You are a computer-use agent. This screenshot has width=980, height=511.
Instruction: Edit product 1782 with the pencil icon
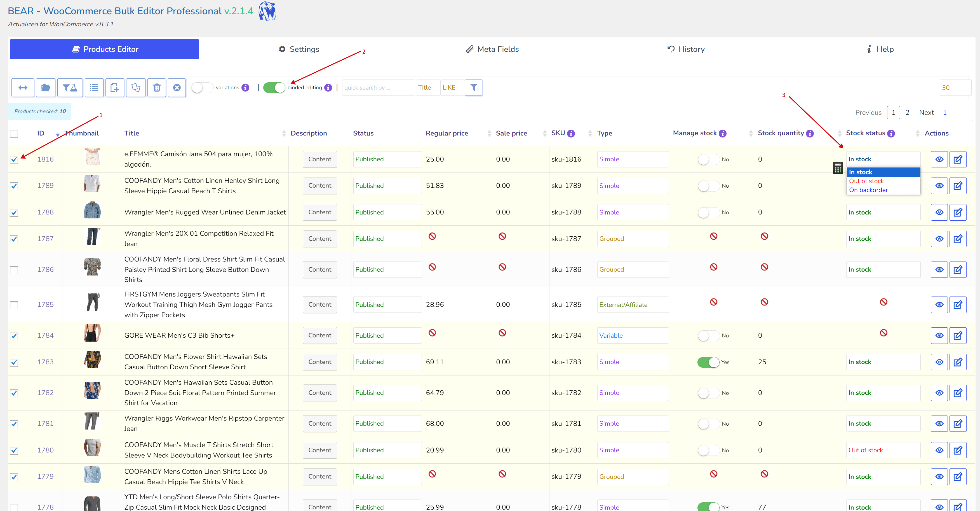point(958,393)
